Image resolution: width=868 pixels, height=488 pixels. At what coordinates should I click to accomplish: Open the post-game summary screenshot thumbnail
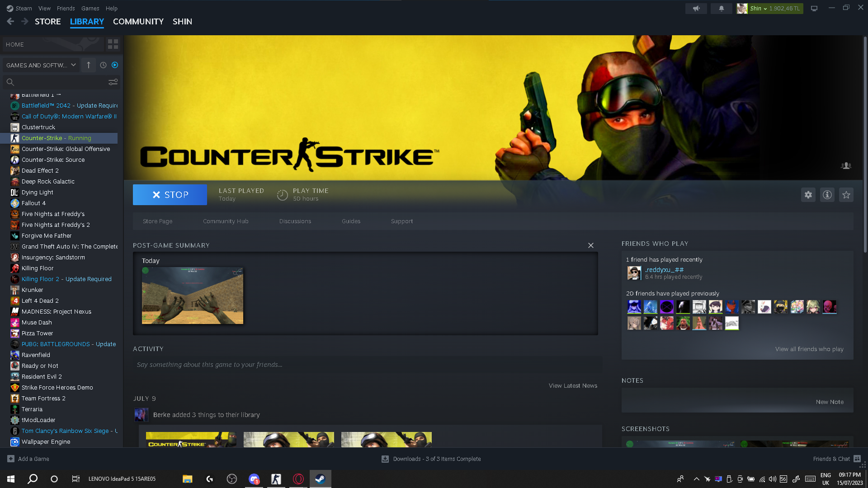(192, 296)
